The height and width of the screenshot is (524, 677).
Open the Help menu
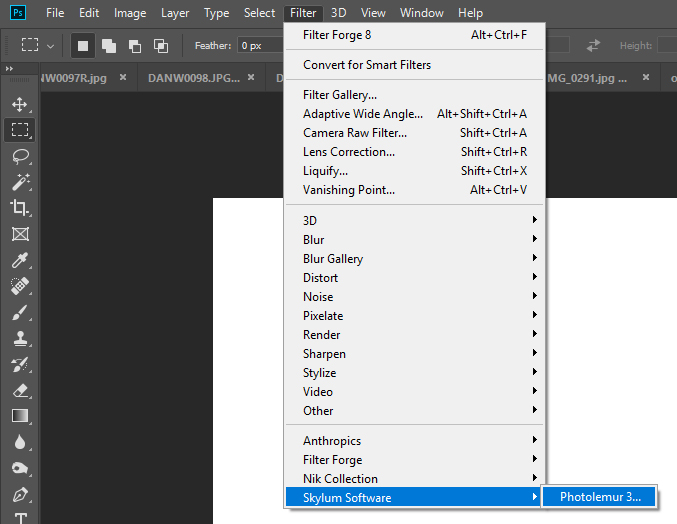pyautogui.click(x=470, y=13)
